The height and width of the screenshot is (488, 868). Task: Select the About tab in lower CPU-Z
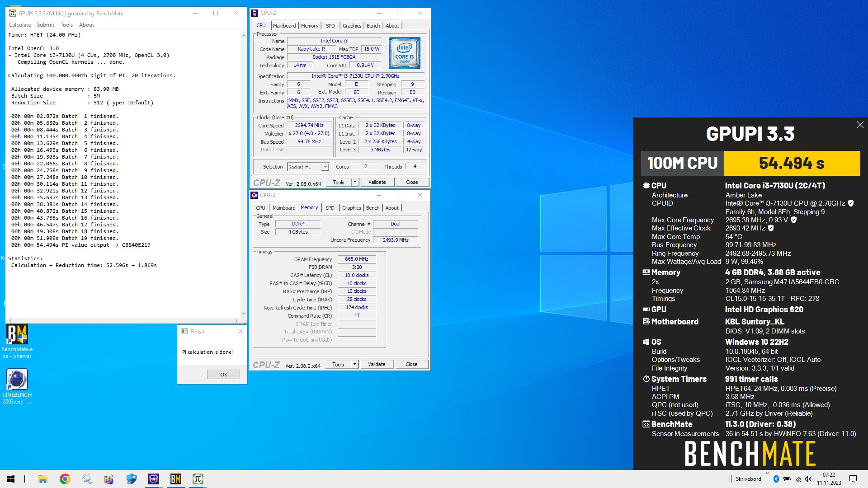click(x=392, y=208)
